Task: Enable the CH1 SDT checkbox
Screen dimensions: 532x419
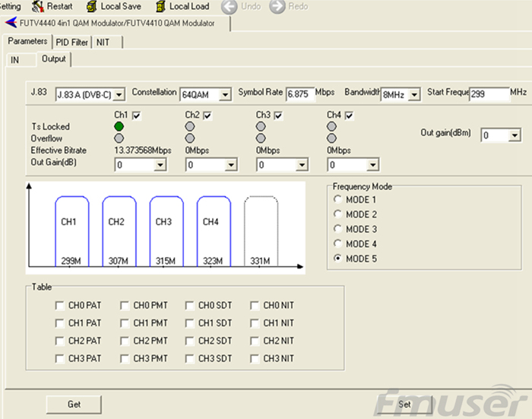Action: point(190,323)
